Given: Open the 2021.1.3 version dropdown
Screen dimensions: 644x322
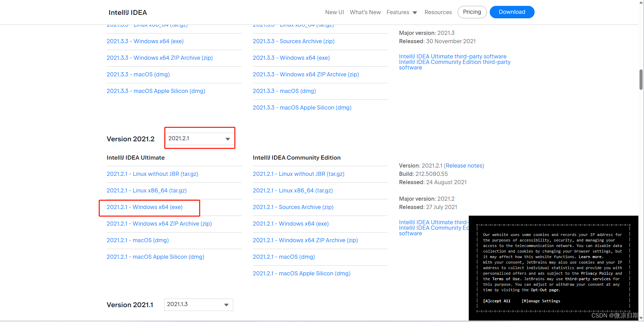Looking at the screenshot, I should tap(199, 304).
